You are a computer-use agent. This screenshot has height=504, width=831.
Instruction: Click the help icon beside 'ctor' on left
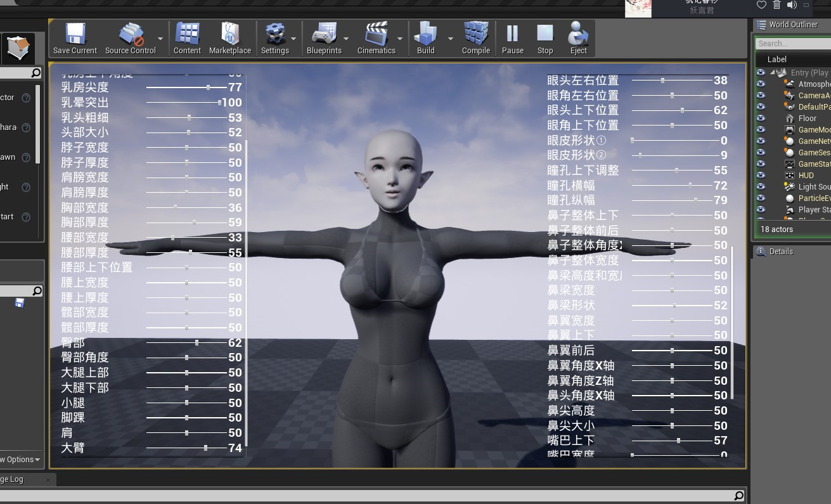point(26,98)
